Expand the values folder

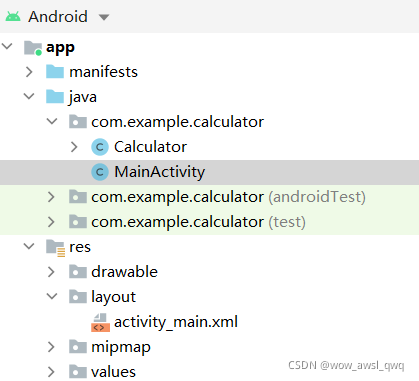click(51, 372)
